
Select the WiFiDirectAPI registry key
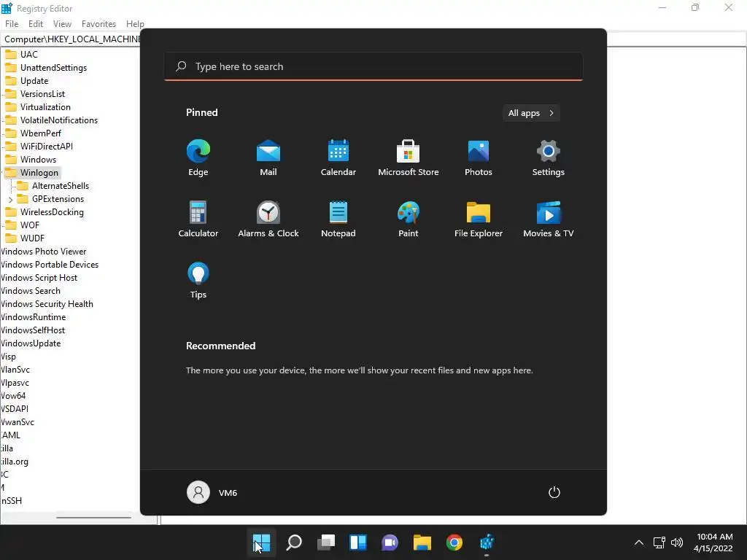pyautogui.click(x=46, y=146)
